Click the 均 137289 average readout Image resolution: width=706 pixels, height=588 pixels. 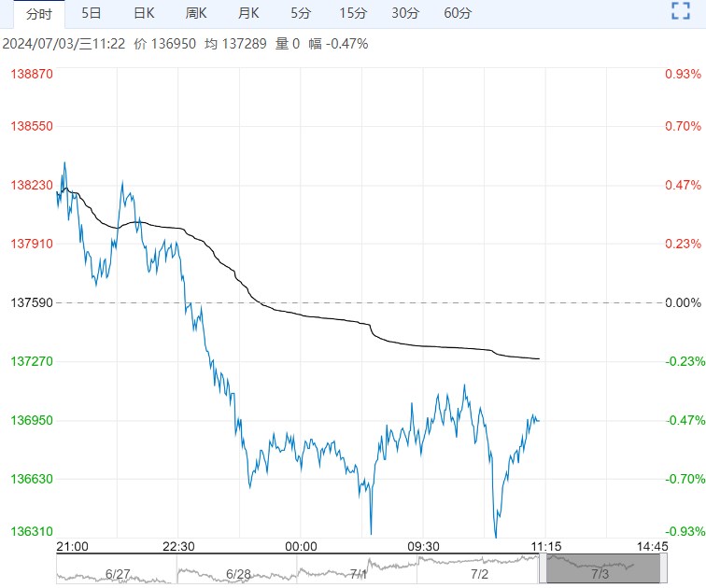[x=235, y=44]
